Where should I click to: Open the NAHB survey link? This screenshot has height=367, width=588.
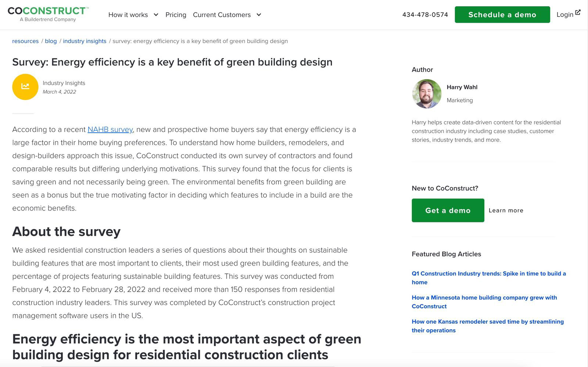click(110, 129)
